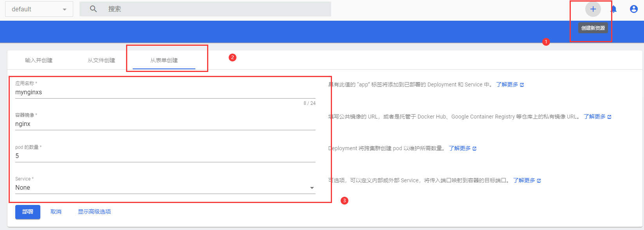Open 了解更多 link for Service description
Screen dimensions: 644x230
(527, 180)
